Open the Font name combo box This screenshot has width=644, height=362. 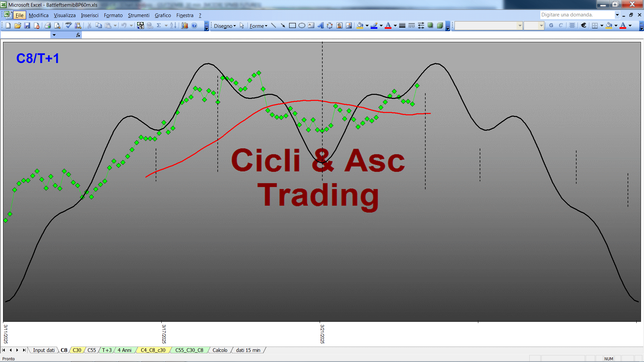pos(488,25)
